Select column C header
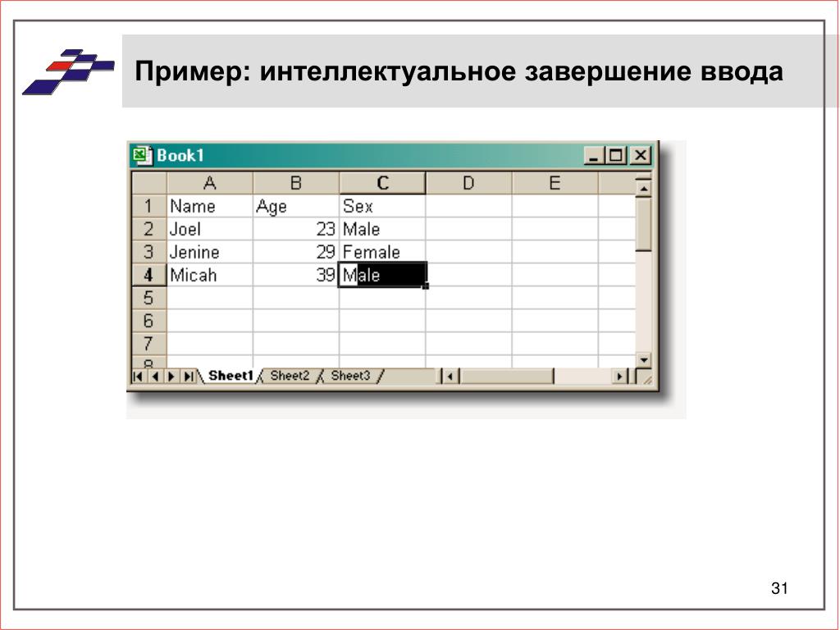 pyautogui.click(x=382, y=183)
